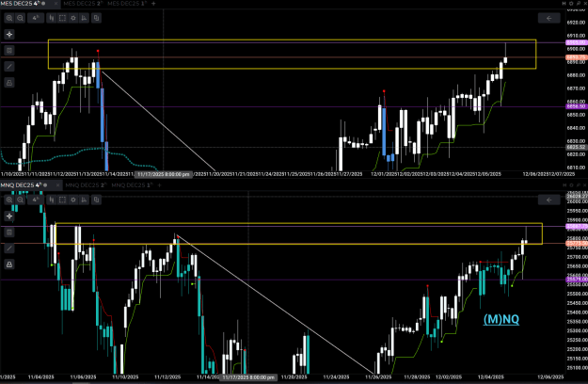This screenshot has width=588, height=384.
Task: Click the MES chart duplicate window icon
Action: point(96,18)
